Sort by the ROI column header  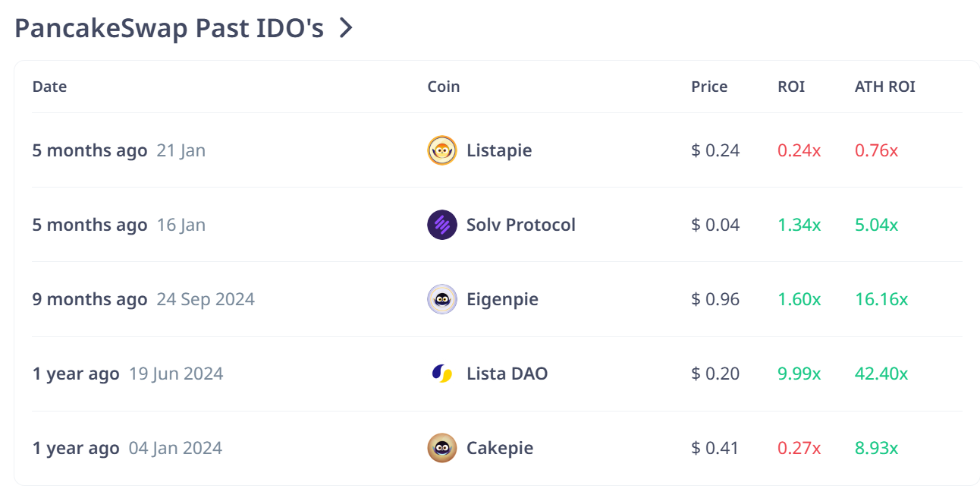coord(791,87)
